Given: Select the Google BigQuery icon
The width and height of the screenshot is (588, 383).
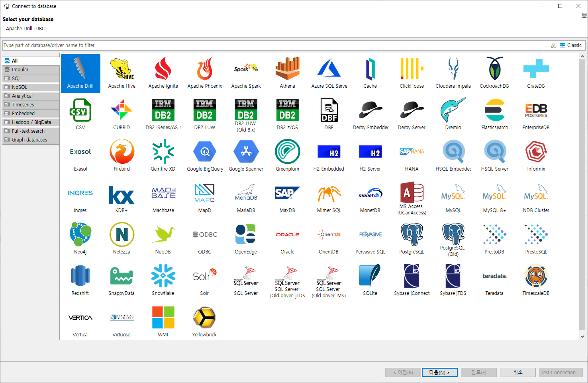Looking at the screenshot, I should pos(204,151).
